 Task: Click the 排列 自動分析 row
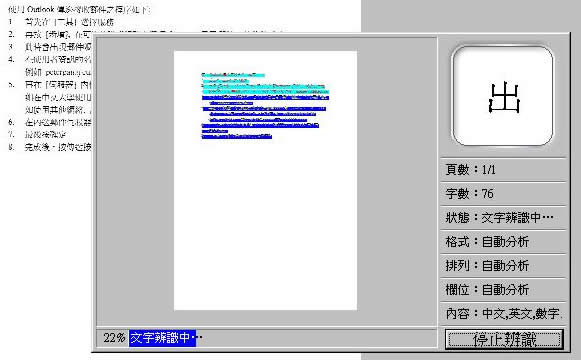point(503,266)
